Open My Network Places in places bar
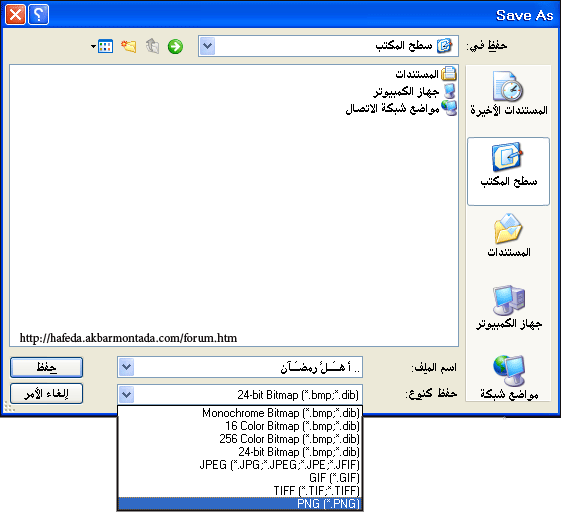The width and height of the screenshot is (561, 512). (508, 377)
